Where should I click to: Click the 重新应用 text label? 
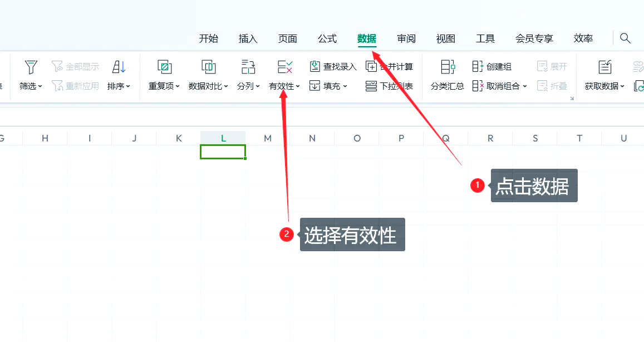(x=82, y=86)
